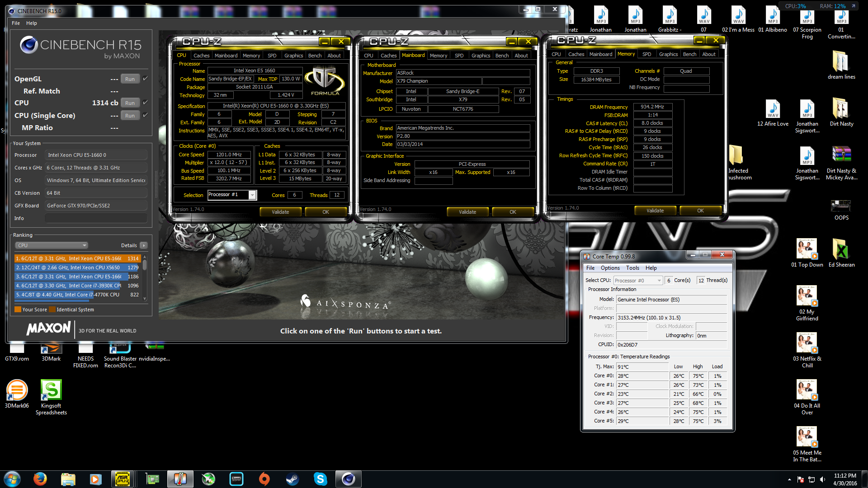Image resolution: width=868 pixels, height=488 pixels.
Task: Select ranking row Intel Core i7-3930K
Action: point(77,286)
